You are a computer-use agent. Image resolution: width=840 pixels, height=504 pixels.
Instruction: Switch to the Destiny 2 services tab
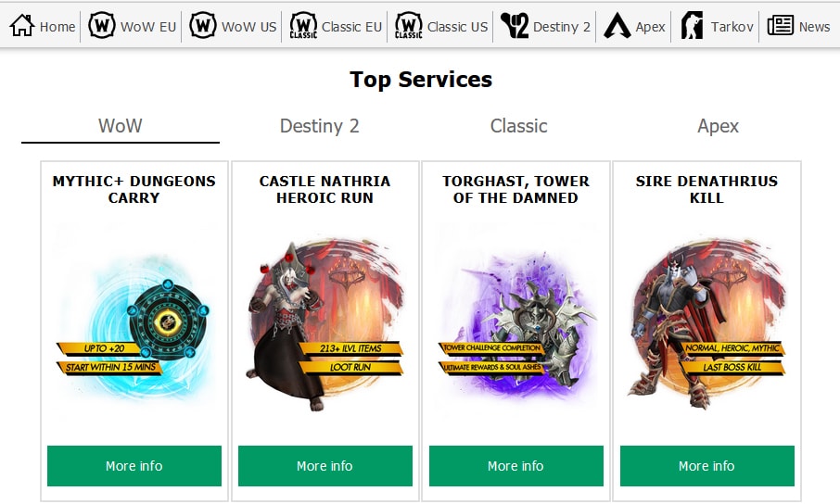[x=319, y=126]
